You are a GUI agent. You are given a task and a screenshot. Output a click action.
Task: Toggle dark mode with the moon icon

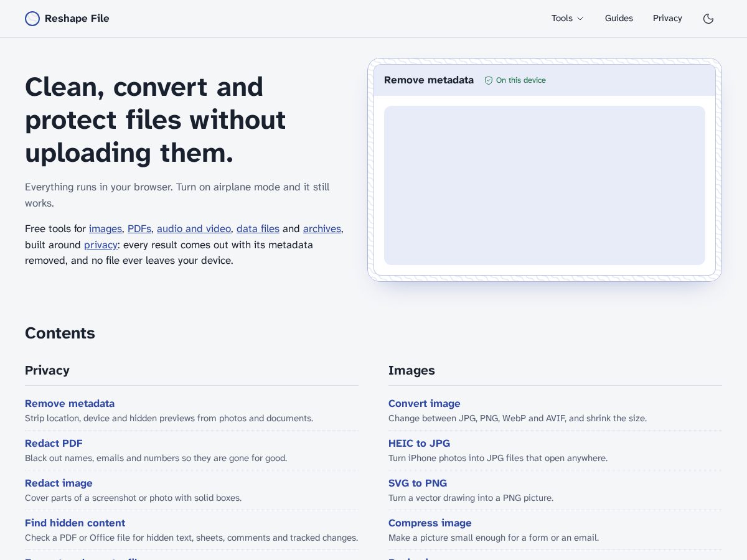[708, 19]
